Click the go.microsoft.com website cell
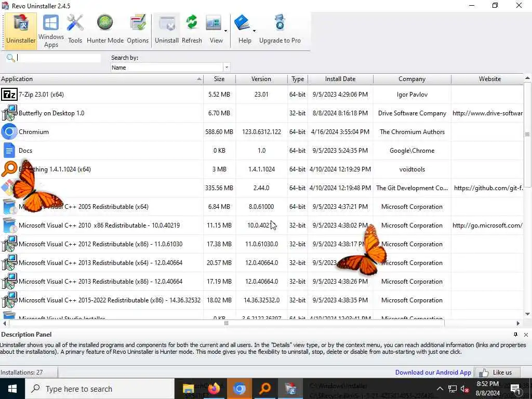 tap(487, 225)
